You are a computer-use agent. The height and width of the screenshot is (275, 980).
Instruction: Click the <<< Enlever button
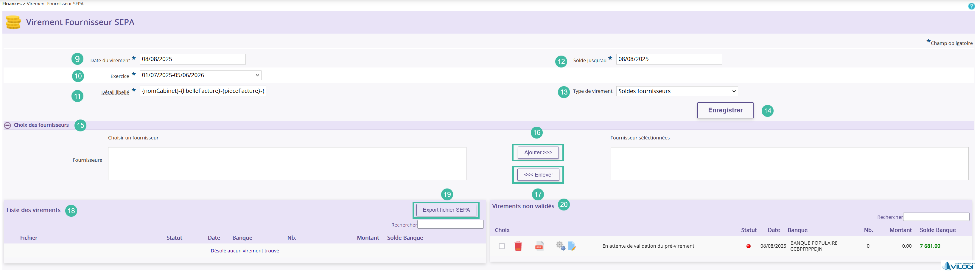tap(538, 175)
